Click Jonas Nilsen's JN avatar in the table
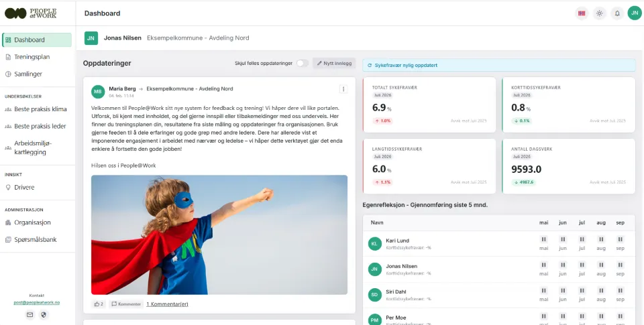This screenshot has width=644, height=325. click(374, 269)
